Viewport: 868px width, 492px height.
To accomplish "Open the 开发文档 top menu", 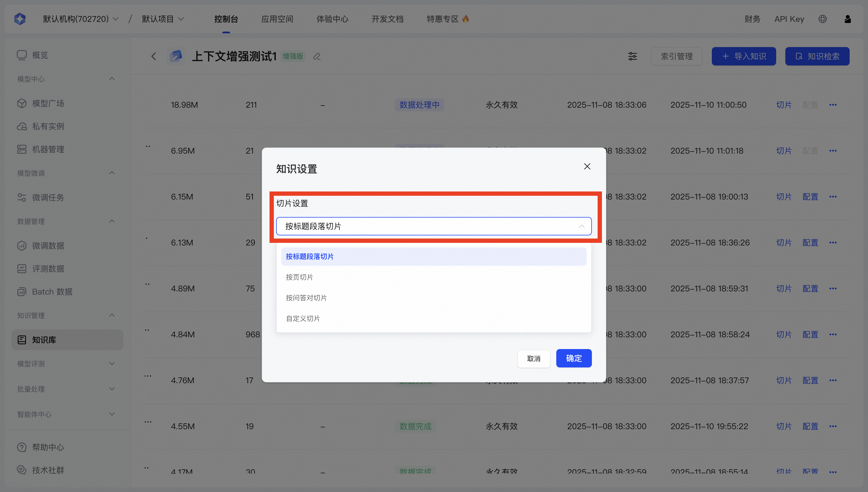I will [x=387, y=19].
